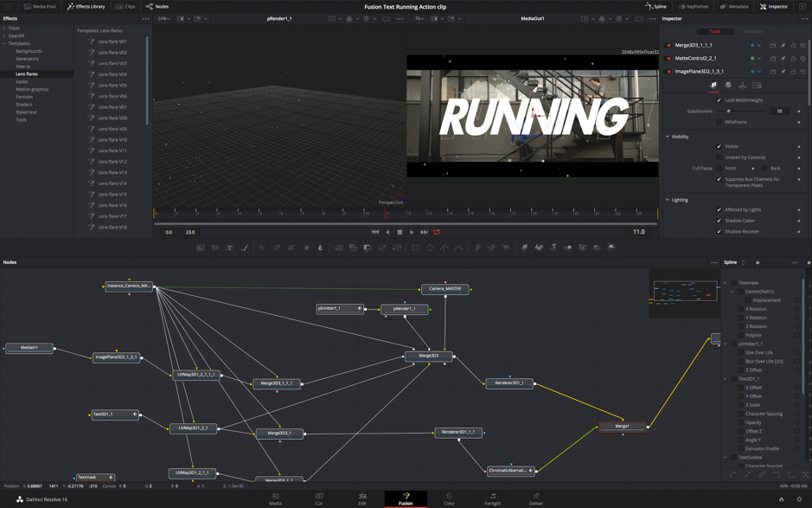Open the Effects Library
The image size is (812, 508).
(86, 5)
